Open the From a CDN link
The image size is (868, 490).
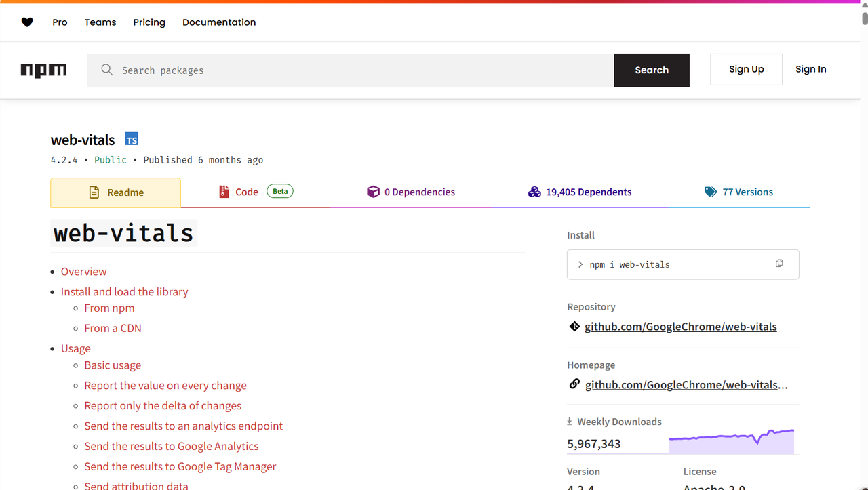(x=113, y=328)
